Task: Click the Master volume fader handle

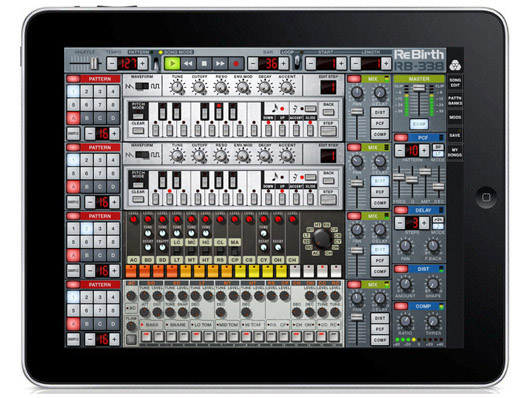Action: 419,88
